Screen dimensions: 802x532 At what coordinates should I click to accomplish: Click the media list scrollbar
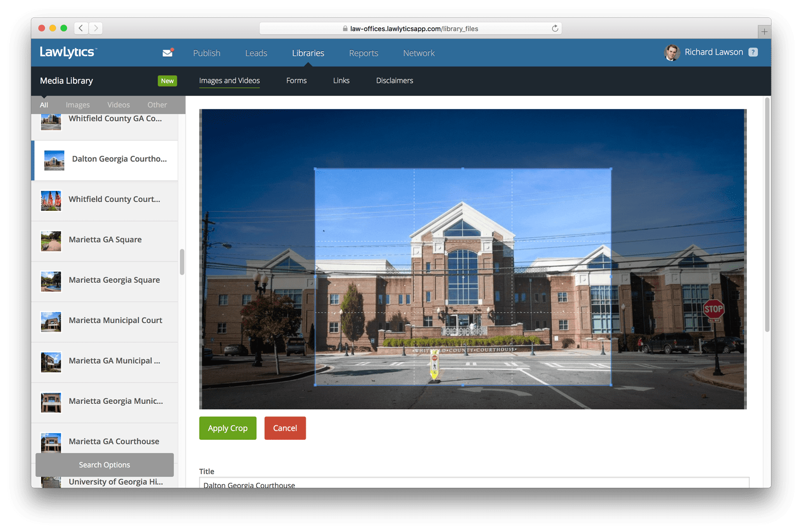click(182, 262)
